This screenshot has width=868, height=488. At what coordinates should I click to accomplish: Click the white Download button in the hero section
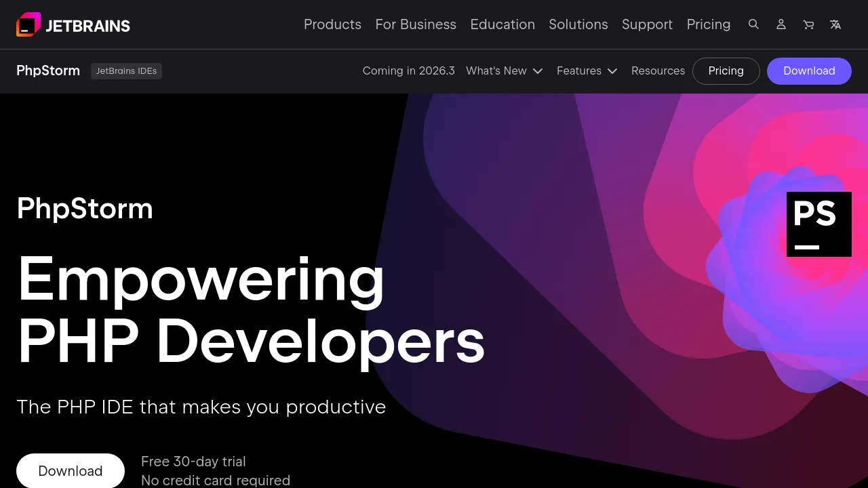point(71,470)
